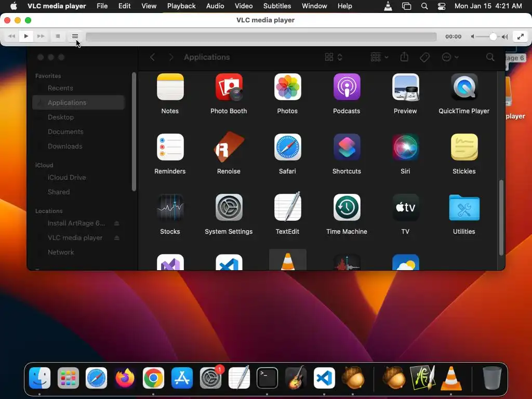Open Safari app icon in Finder

click(287, 147)
